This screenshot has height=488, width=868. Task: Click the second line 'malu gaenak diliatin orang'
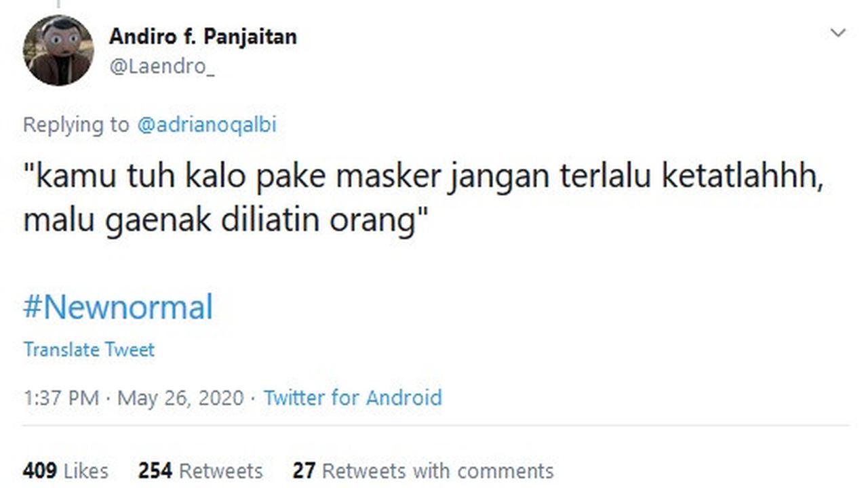(x=226, y=220)
